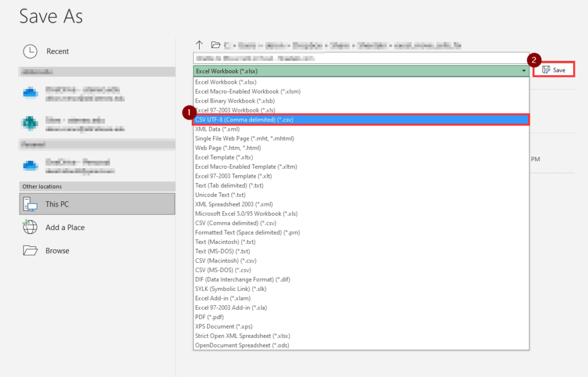Screen dimensions: 588x377
Task: Click the file name input field
Action: 362,57
